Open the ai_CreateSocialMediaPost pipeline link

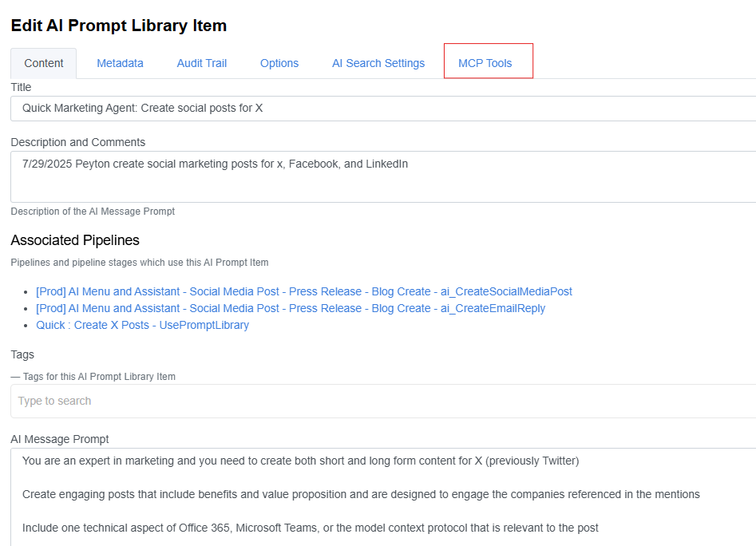click(x=303, y=291)
